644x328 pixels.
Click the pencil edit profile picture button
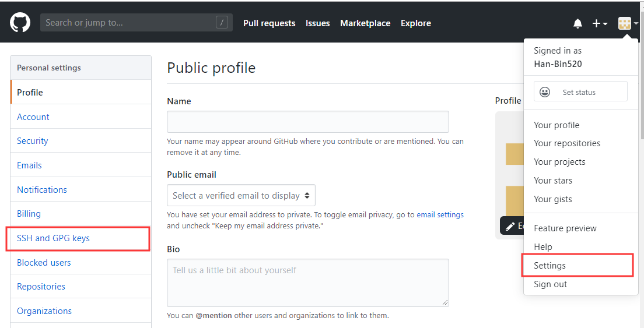pyautogui.click(x=510, y=226)
